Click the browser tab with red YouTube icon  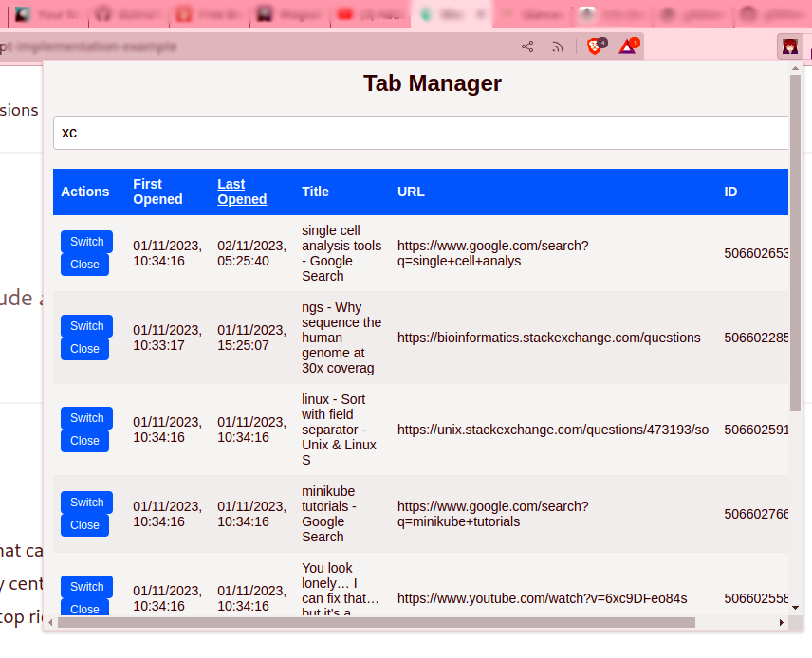[370, 14]
